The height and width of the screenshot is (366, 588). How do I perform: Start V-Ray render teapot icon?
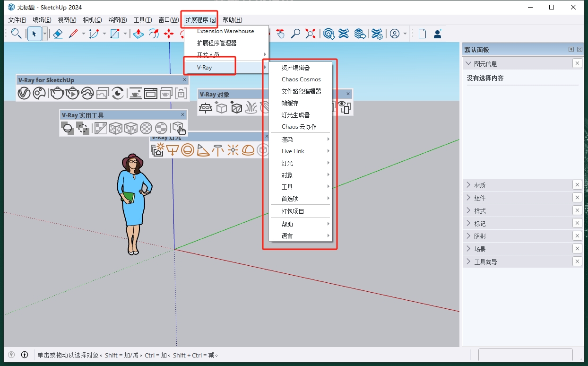pos(57,94)
